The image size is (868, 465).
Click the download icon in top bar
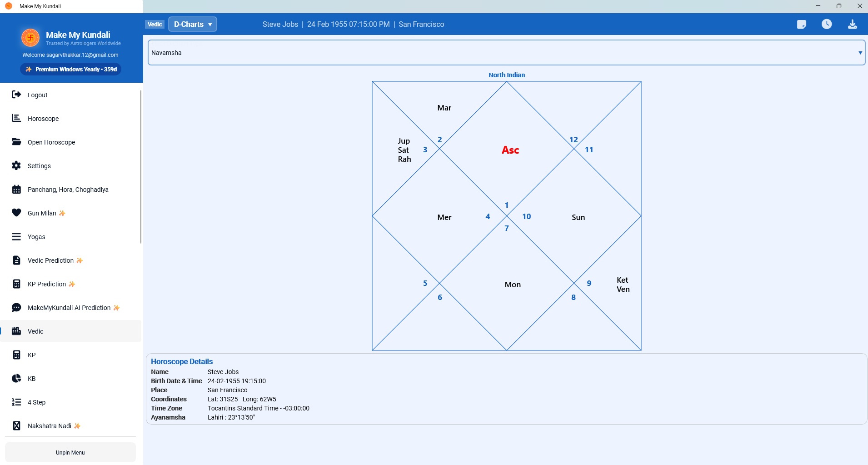853,24
